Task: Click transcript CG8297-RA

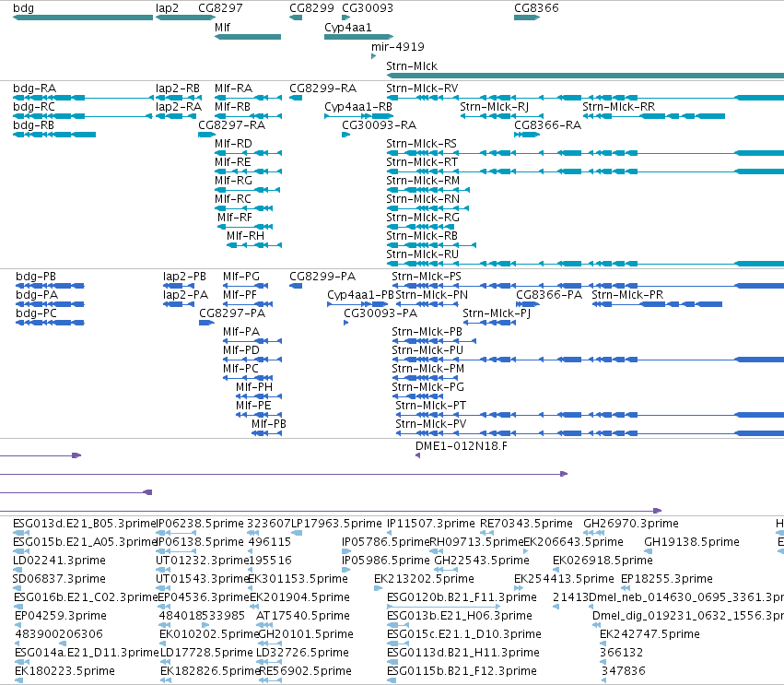Action: (231, 125)
